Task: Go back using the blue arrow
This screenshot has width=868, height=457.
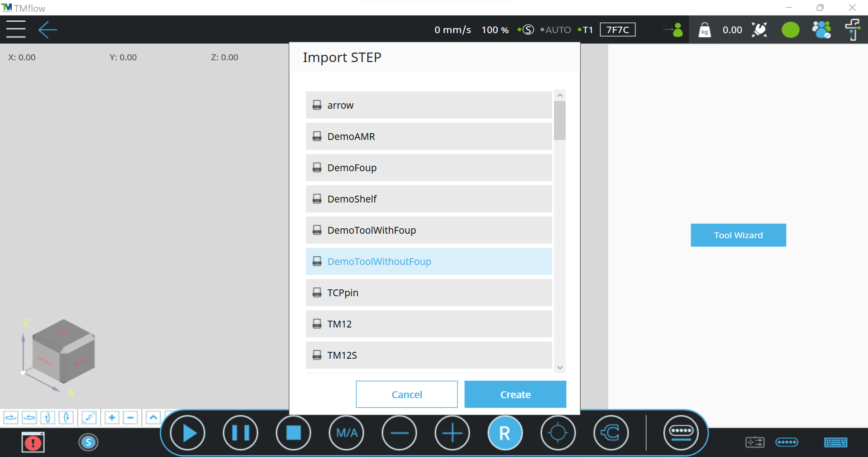Action: [48, 30]
